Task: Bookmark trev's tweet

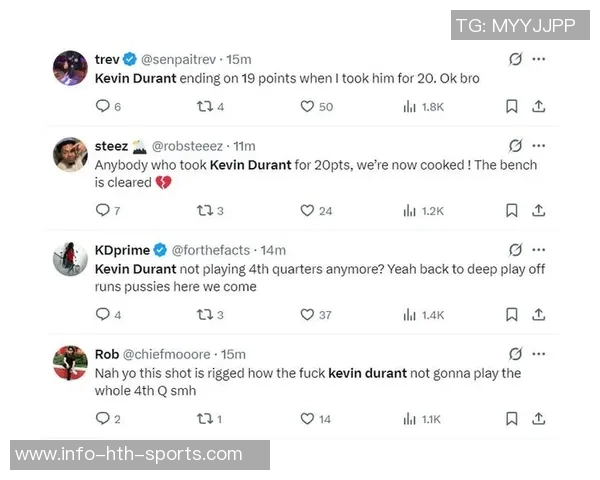Action: pos(511,106)
